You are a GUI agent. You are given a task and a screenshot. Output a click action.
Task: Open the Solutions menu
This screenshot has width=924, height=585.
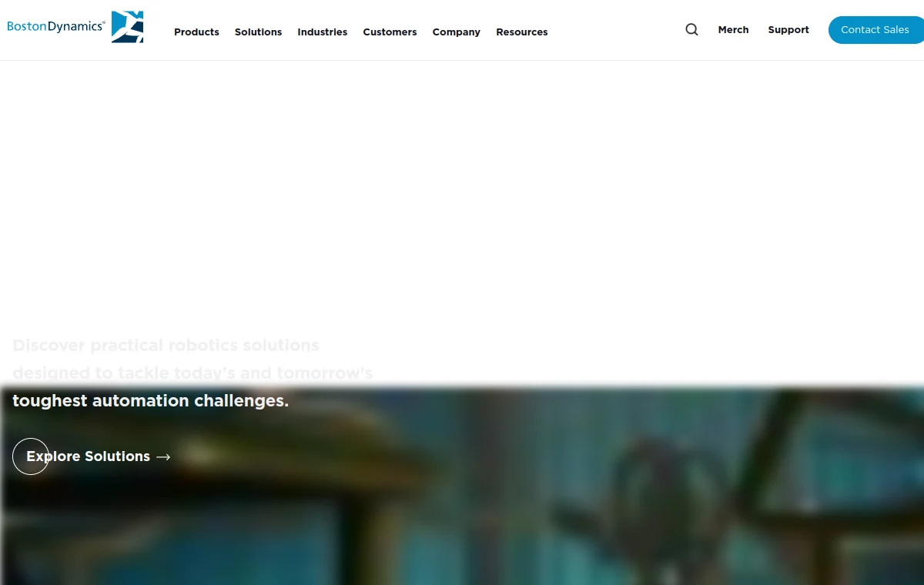[x=258, y=32]
